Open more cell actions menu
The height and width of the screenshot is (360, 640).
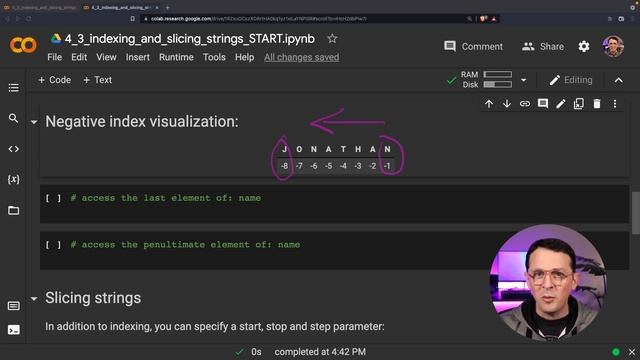pyautogui.click(x=615, y=104)
